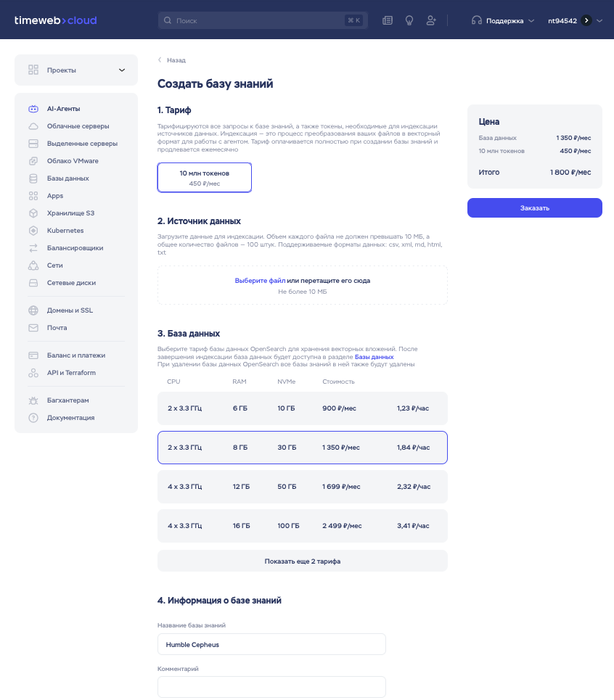Show more tariffs with Показать еще 2 тарифа

302,561
